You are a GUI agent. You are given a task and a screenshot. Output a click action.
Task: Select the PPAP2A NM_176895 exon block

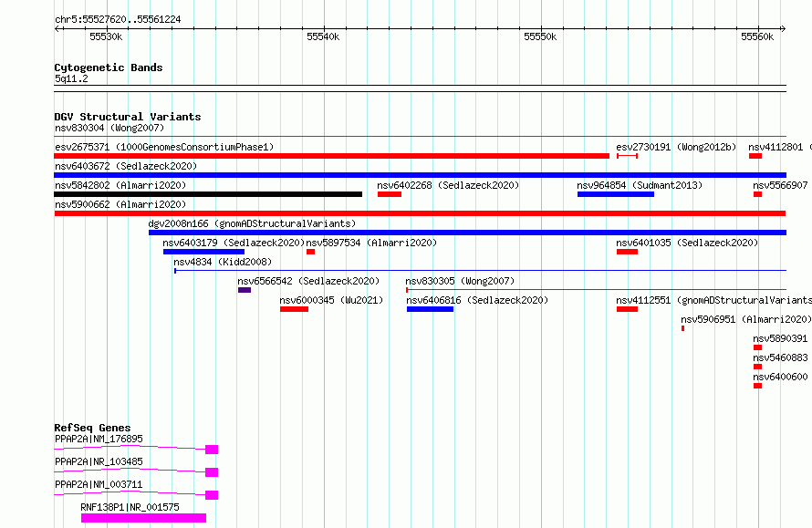click(x=212, y=450)
